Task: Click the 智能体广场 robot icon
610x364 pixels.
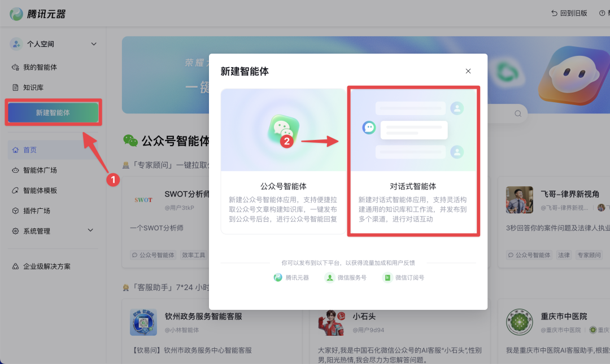Action: (15, 170)
